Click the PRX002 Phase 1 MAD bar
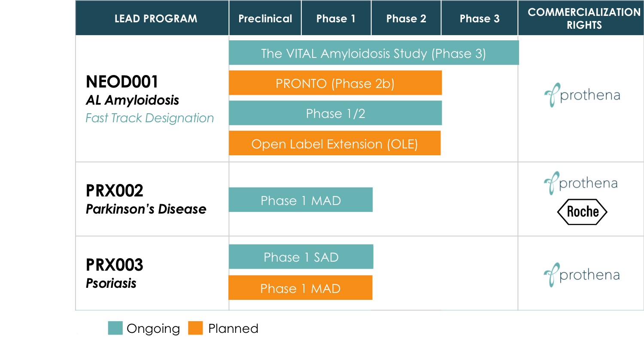The height and width of the screenshot is (350, 644). coord(301,200)
